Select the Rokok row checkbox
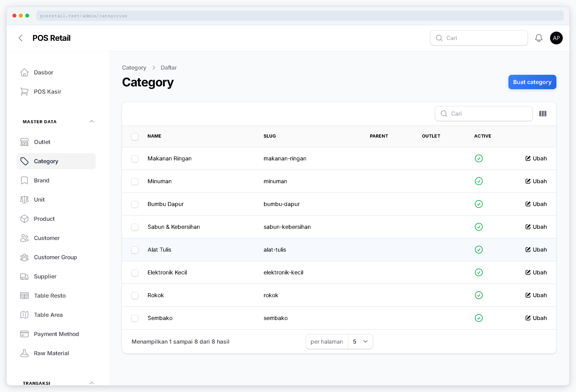The image size is (576, 392). tap(135, 295)
